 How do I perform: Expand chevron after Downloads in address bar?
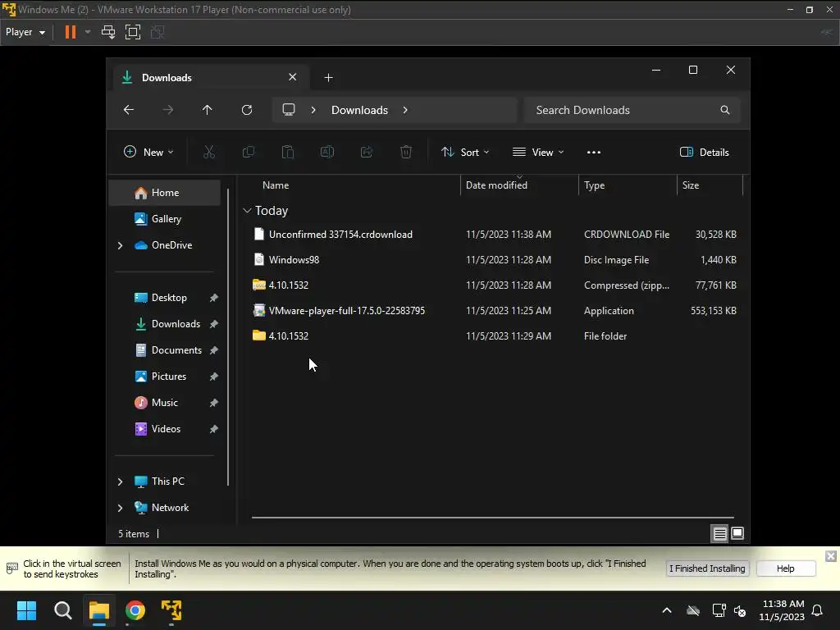pyautogui.click(x=405, y=110)
